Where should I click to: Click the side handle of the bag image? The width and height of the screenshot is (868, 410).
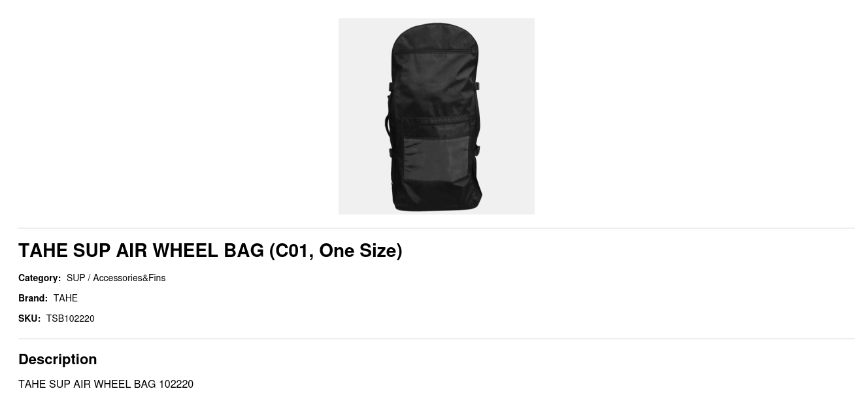tap(388, 124)
